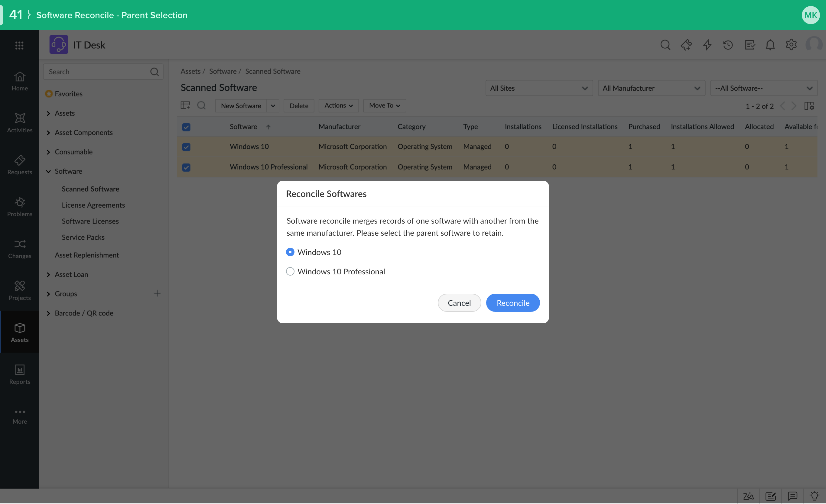Open the All Manufacturer dropdown
The image size is (826, 504).
651,88
